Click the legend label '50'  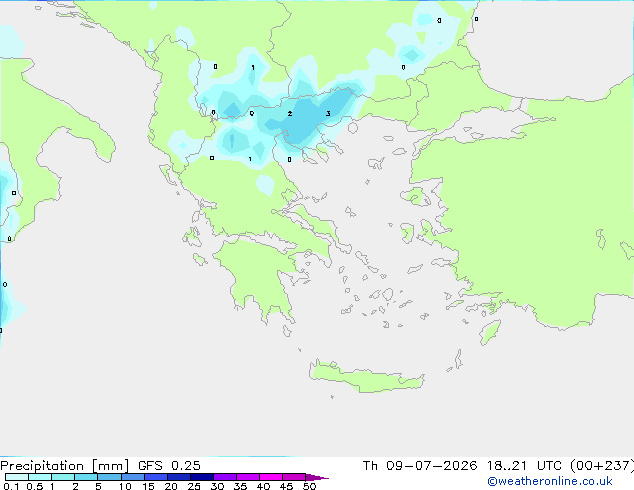[x=309, y=486]
